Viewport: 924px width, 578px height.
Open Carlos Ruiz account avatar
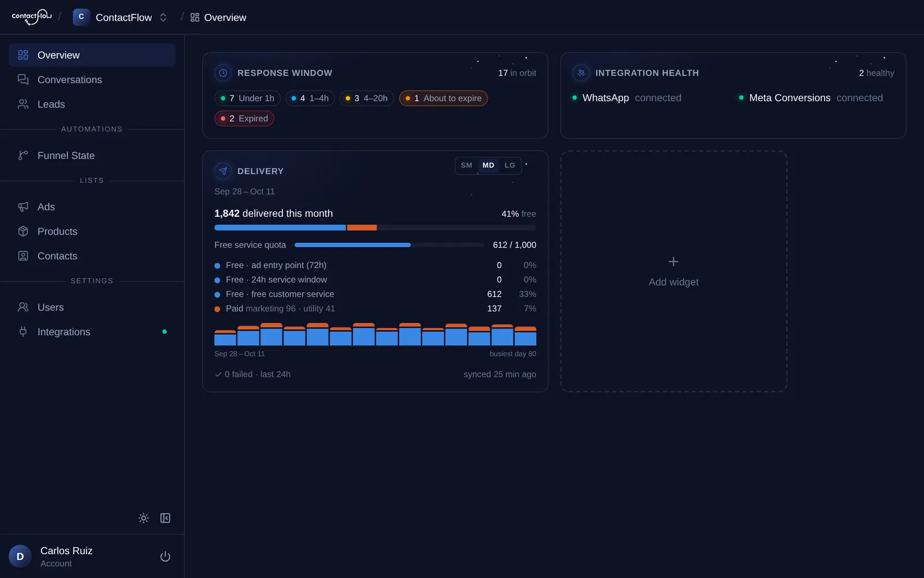click(20, 557)
